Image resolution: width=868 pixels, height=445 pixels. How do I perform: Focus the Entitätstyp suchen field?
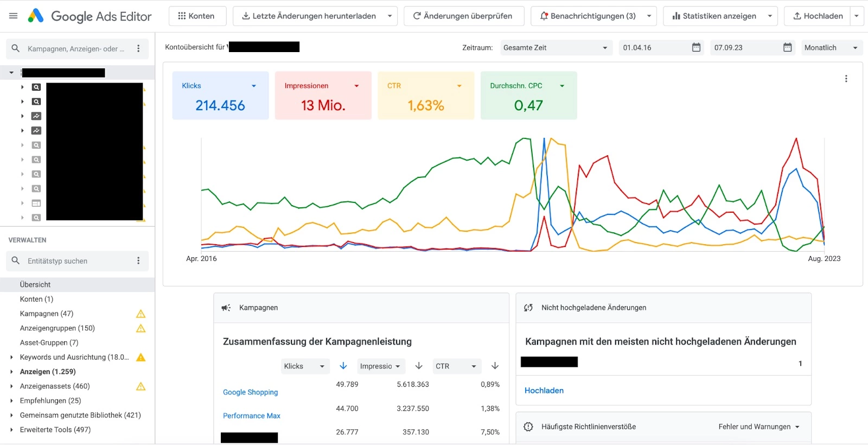click(78, 261)
